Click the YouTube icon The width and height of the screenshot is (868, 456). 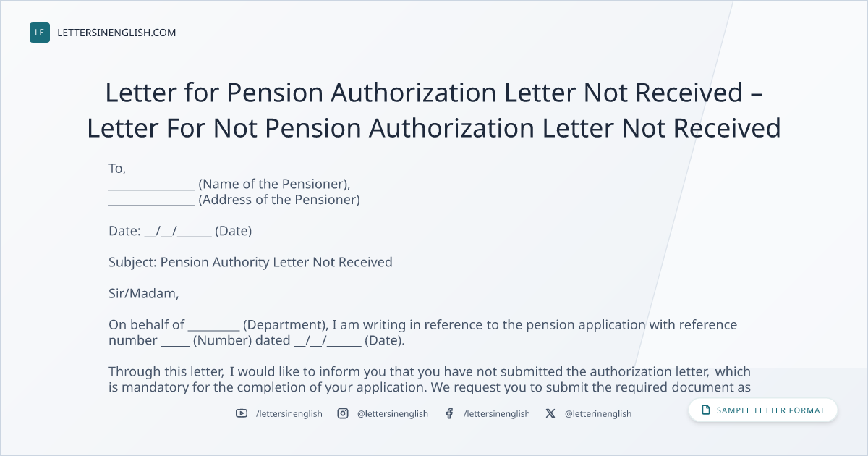click(242, 413)
